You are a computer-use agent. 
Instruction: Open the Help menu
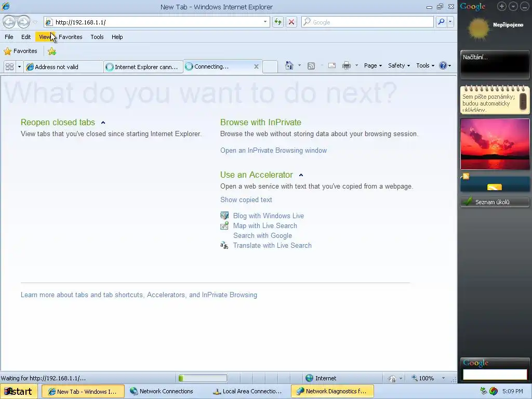point(117,37)
